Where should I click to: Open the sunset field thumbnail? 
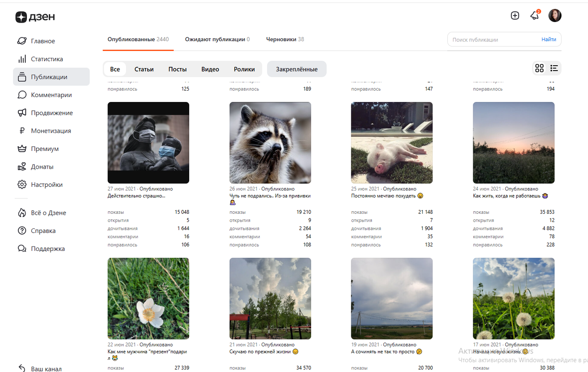(514, 143)
